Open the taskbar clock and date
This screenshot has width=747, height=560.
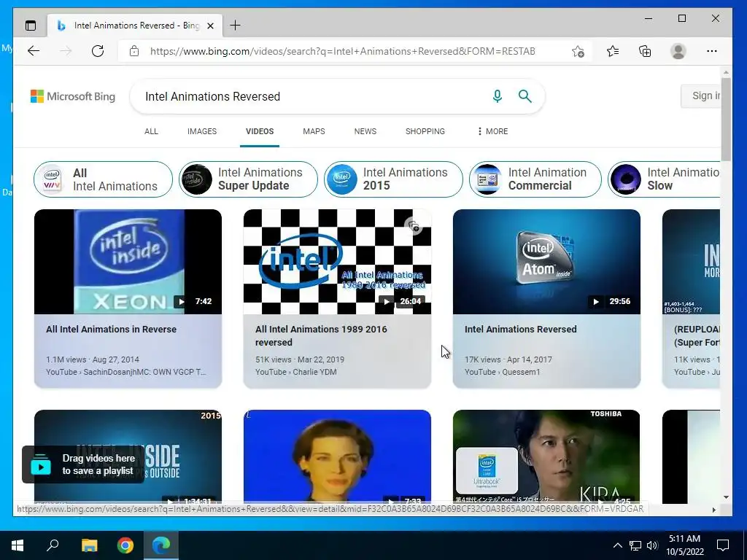click(x=684, y=545)
